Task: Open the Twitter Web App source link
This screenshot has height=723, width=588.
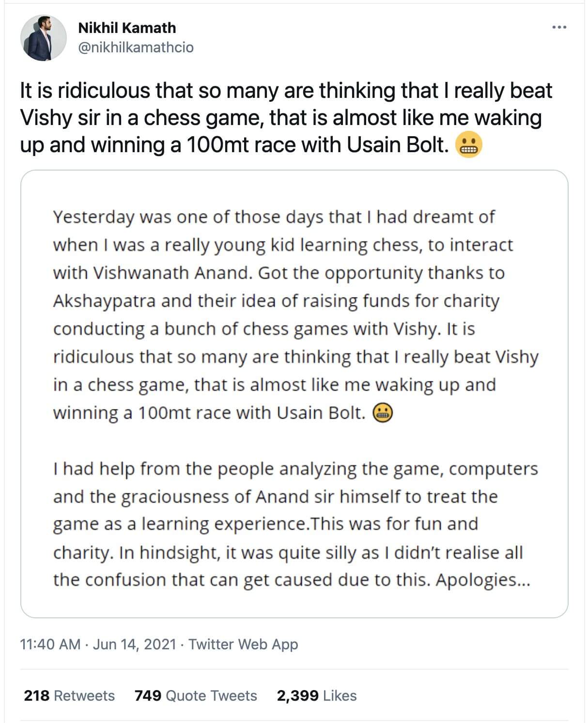Action: pos(243,644)
